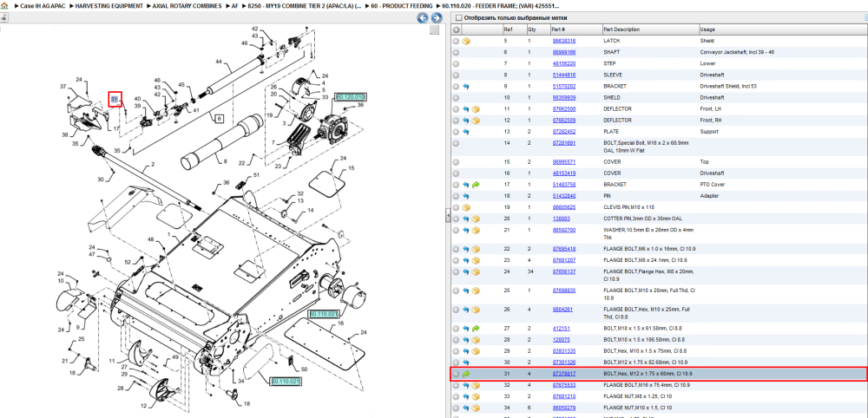Click the green arrow icon in Ref 31 BOLT row
Image resolution: width=868 pixels, height=418 pixels.
click(x=467, y=374)
